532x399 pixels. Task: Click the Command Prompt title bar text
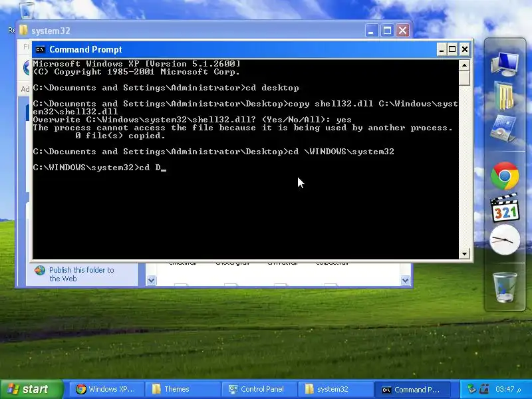pyautogui.click(x=86, y=49)
